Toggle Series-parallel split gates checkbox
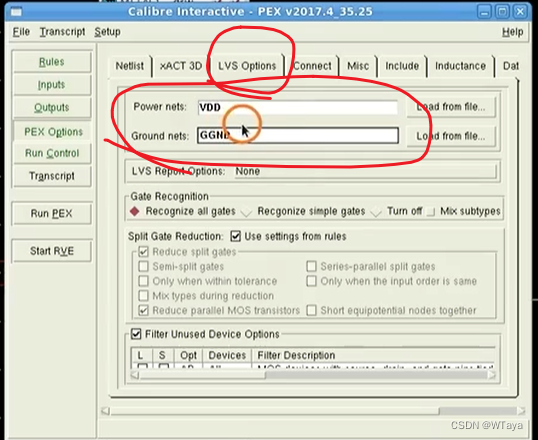This screenshot has width=538, height=440. 311,266
